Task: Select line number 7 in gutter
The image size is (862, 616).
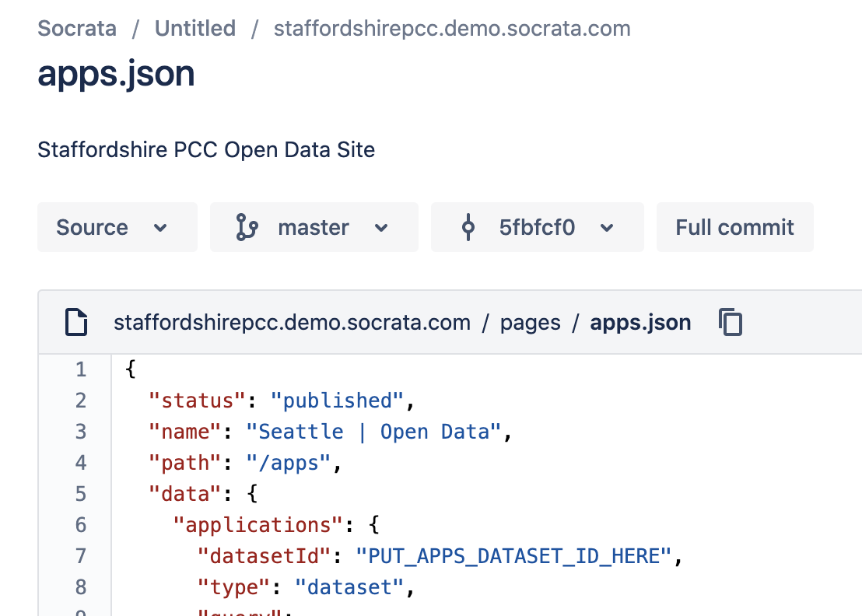Action: 81,556
